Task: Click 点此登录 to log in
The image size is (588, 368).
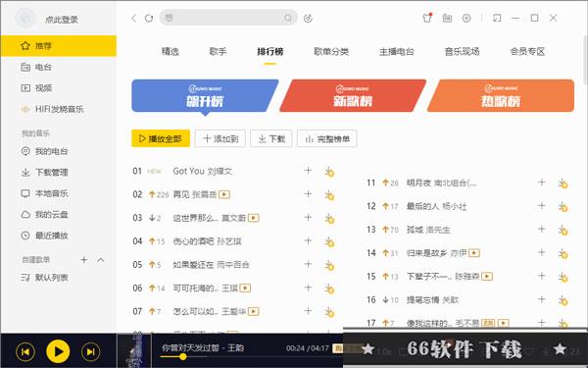Action: [62, 20]
